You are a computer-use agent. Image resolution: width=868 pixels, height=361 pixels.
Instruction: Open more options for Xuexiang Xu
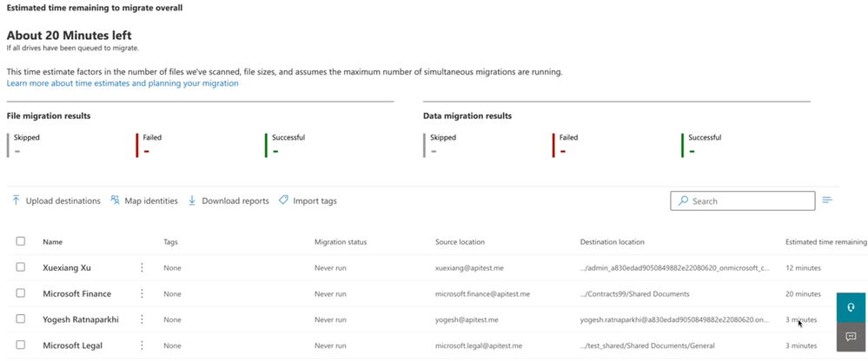pos(142,268)
